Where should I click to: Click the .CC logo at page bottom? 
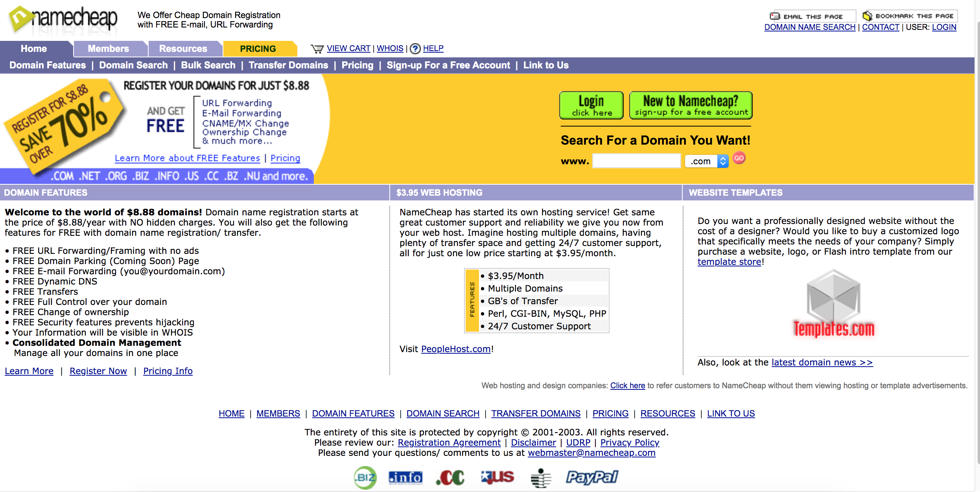pyautogui.click(x=450, y=478)
